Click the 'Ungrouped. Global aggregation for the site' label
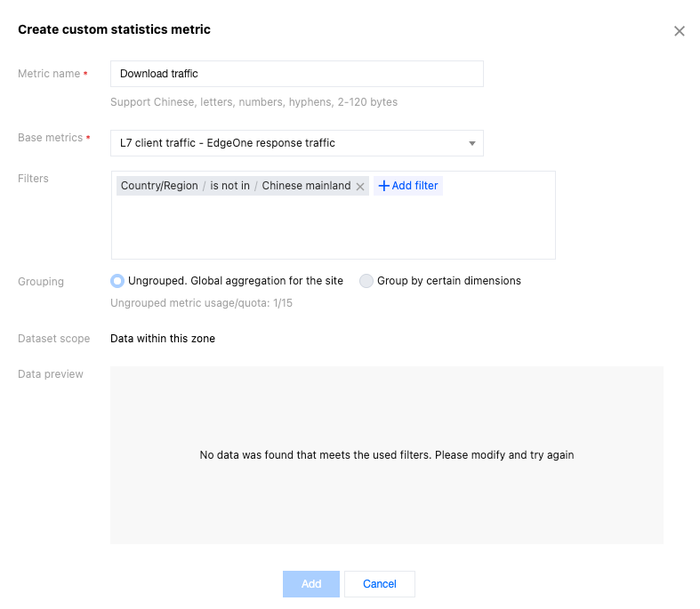 [236, 281]
